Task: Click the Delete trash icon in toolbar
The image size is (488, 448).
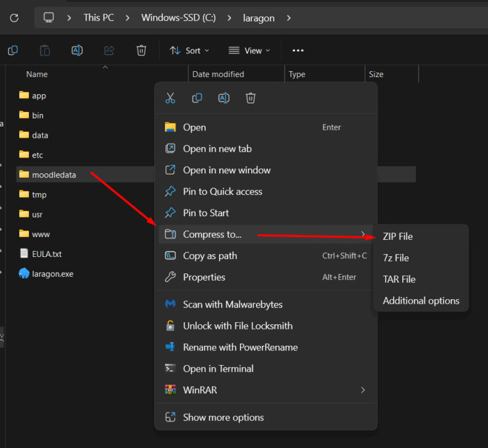Action: click(141, 50)
